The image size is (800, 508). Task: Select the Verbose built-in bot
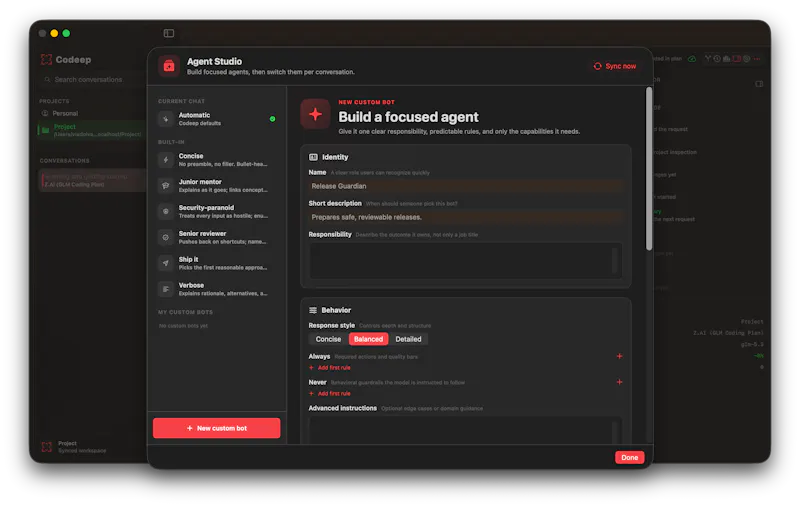click(217, 289)
